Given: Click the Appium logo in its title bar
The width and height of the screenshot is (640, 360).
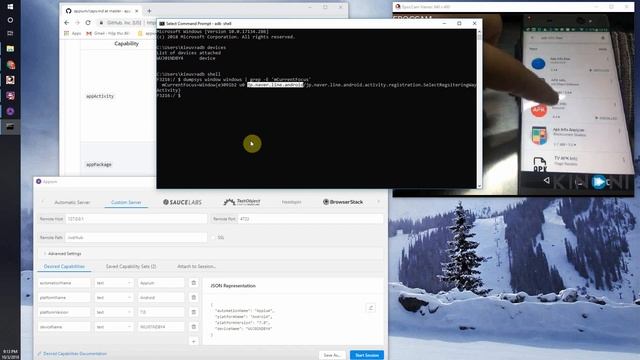Looking at the screenshot, I should tap(39, 181).
